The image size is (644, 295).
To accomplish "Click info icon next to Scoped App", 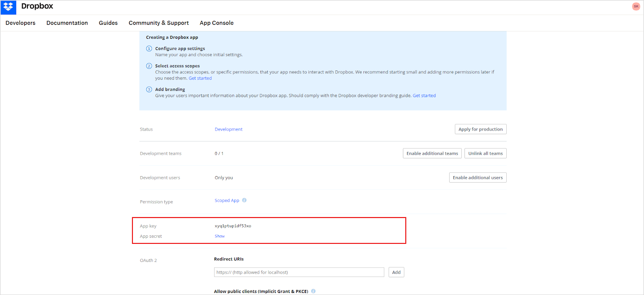I will tap(244, 200).
